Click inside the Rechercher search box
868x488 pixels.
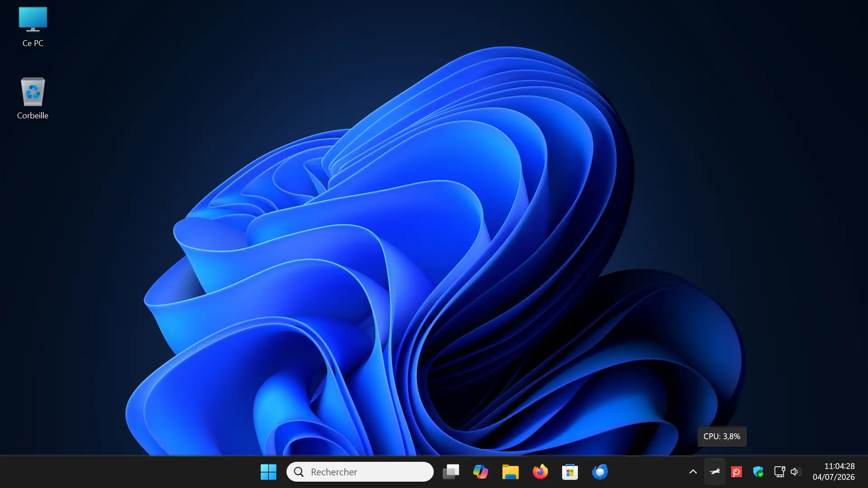point(360,472)
